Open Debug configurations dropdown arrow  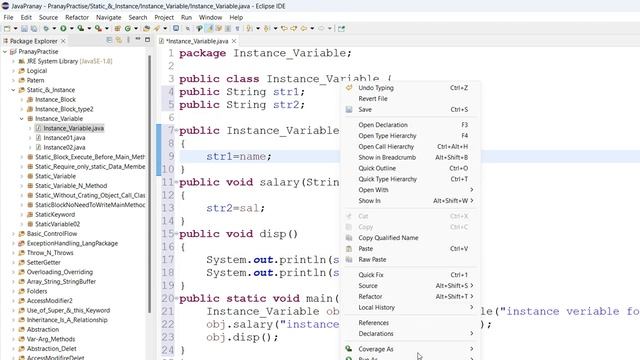coord(54,29)
